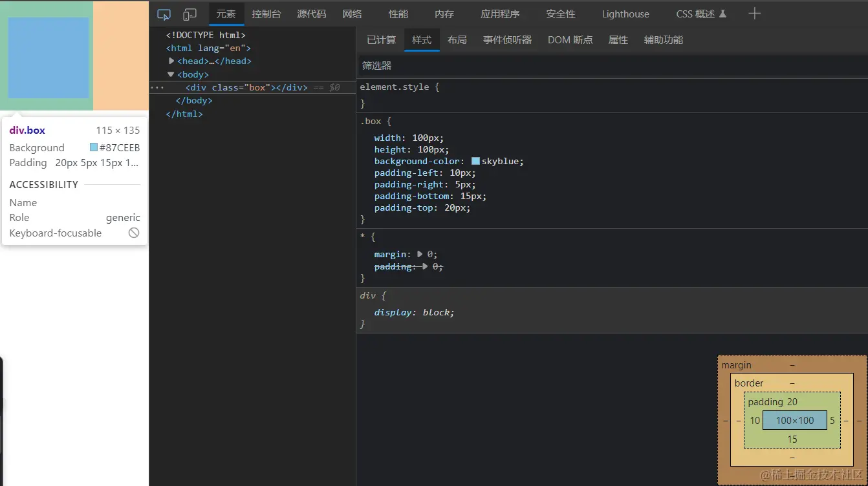
Task: Select the closing </body> tag
Action: pyautogui.click(x=194, y=101)
